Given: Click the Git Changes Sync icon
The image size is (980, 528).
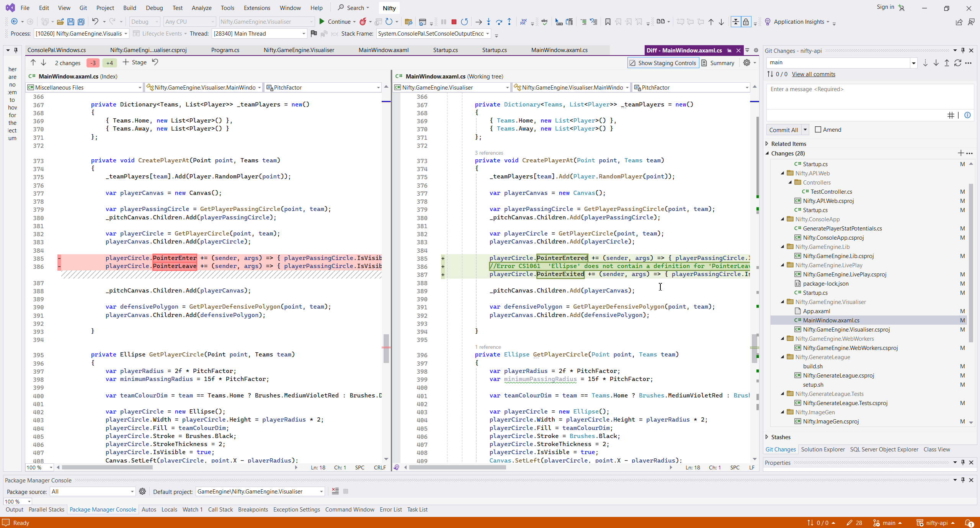Looking at the screenshot, I should 957,63.
